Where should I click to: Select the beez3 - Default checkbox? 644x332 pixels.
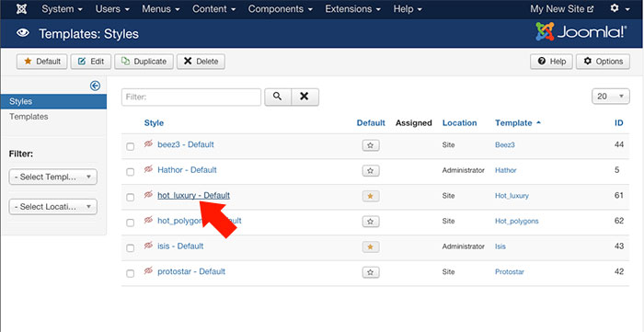pyautogui.click(x=131, y=146)
